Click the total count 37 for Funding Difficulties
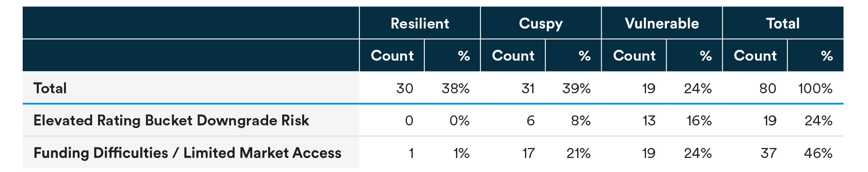 coord(769,153)
